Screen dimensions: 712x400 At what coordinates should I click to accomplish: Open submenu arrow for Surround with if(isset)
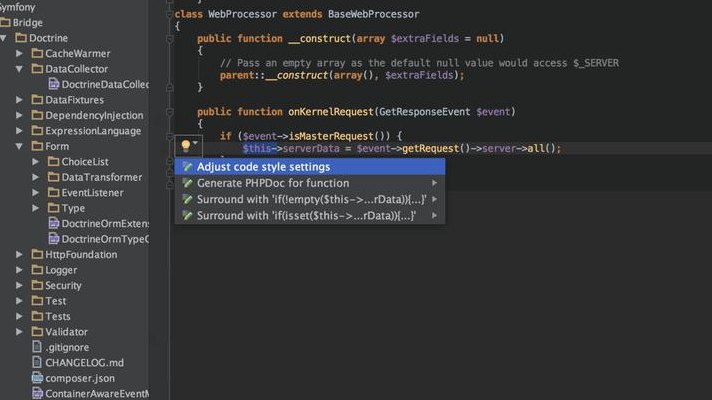coord(435,216)
